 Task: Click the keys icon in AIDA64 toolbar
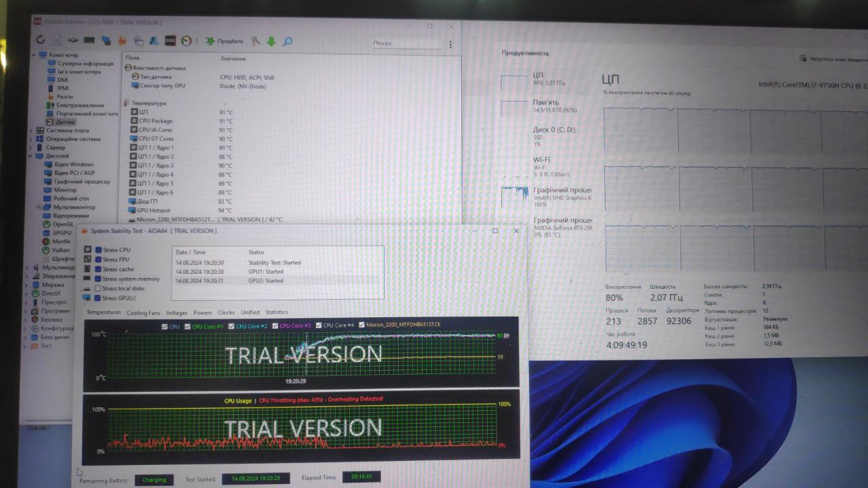click(x=255, y=41)
